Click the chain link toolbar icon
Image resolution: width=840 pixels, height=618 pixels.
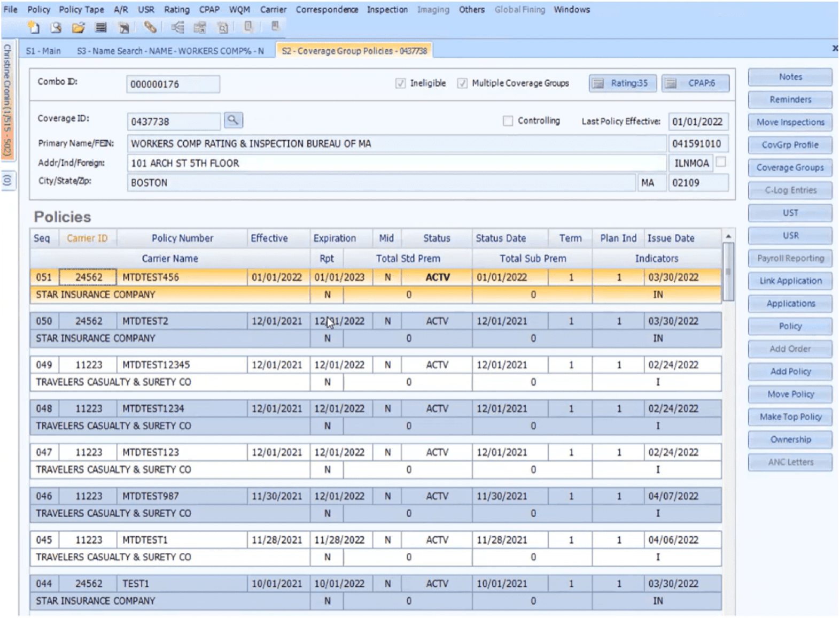coord(150,27)
